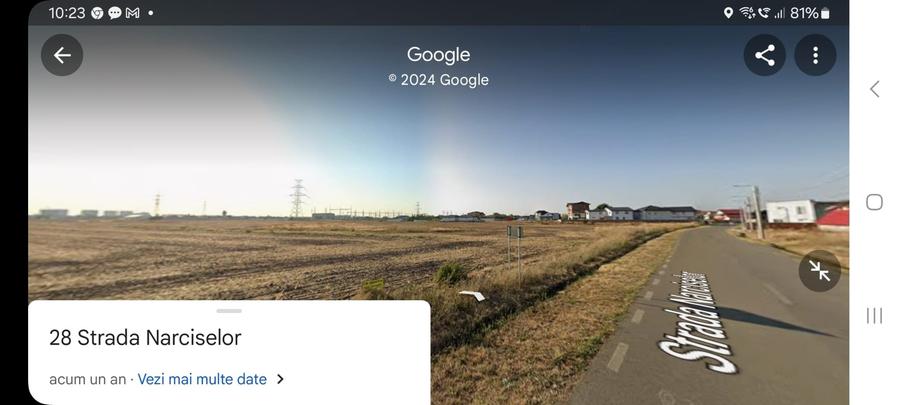This screenshot has height=405, width=900.
Task: Tap Android home button
Action: point(874,202)
